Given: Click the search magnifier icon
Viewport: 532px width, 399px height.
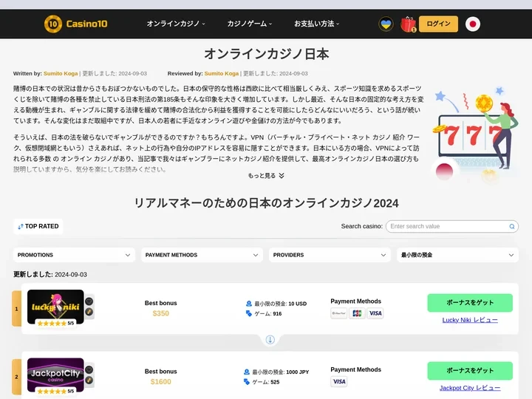Looking at the screenshot, I should click(x=511, y=226).
